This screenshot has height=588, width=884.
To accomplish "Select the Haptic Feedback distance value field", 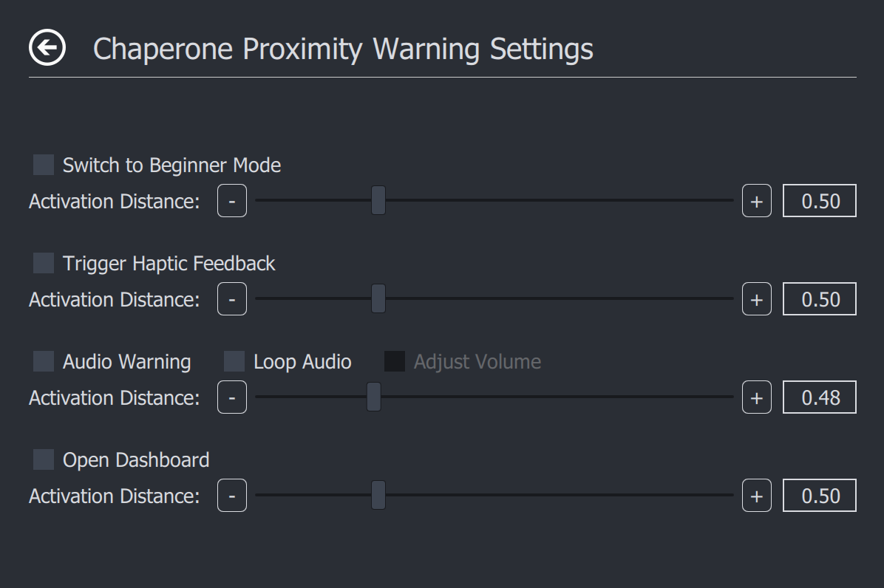I will coord(820,299).
